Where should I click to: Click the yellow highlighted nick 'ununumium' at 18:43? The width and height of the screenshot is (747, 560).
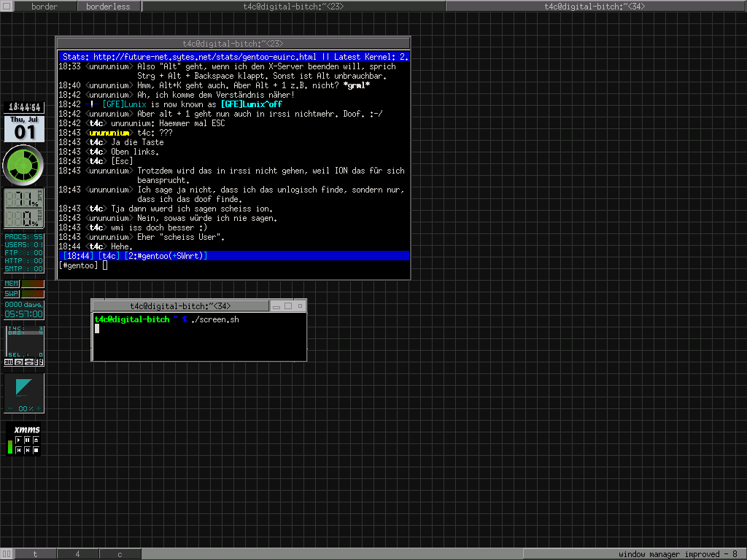point(109,133)
